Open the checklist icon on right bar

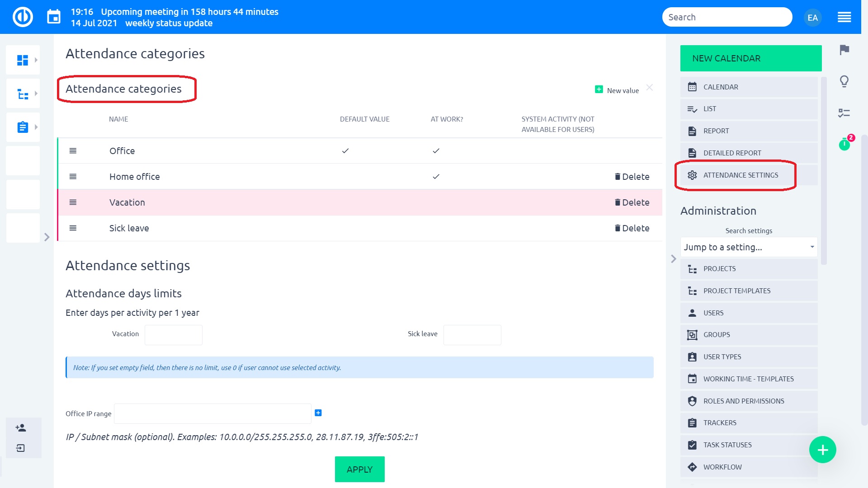click(844, 113)
